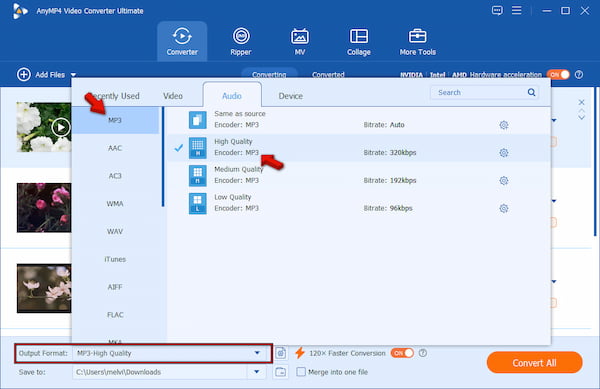Select AAC in the format list

point(115,148)
